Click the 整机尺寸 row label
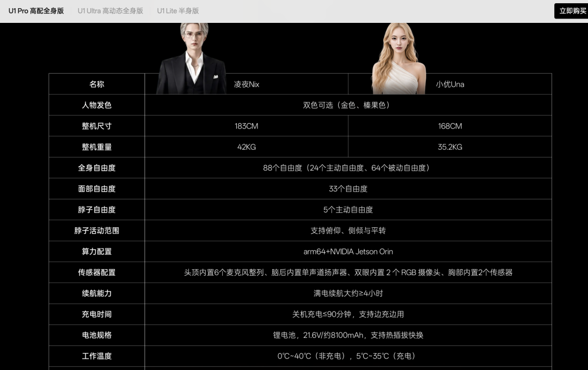The image size is (588, 370). pos(97,126)
